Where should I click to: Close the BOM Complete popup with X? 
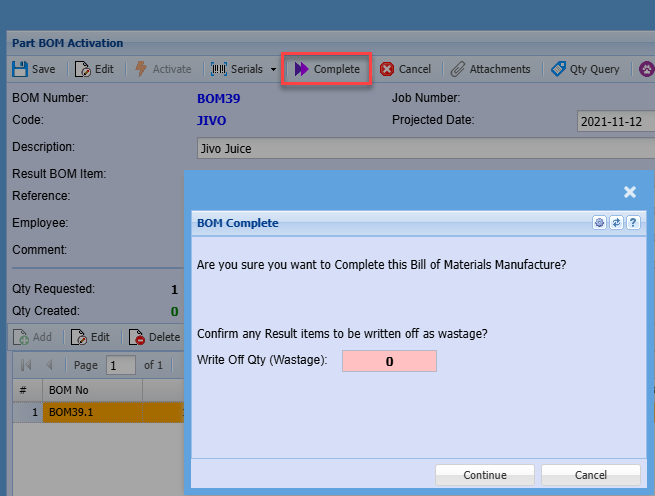(x=629, y=191)
